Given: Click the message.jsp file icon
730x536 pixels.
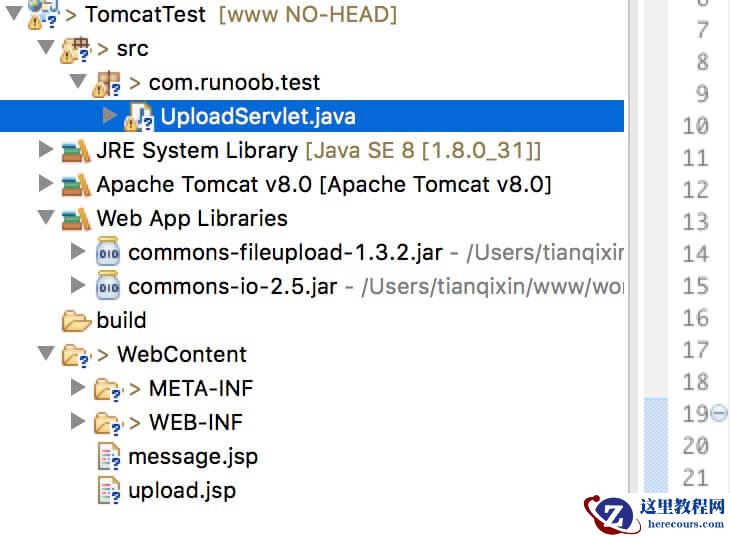Looking at the screenshot, I should pyautogui.click(x=108, y=457).
